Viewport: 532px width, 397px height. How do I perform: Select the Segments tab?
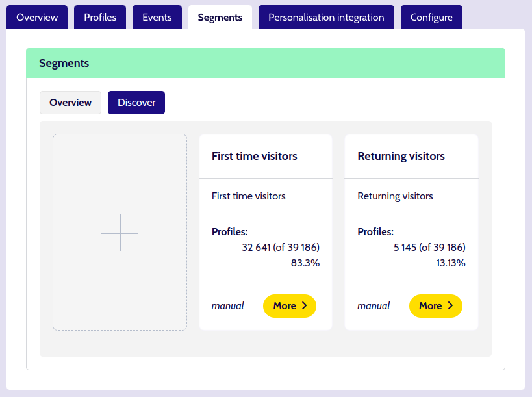pyautogui.click(x=220, y=17)
